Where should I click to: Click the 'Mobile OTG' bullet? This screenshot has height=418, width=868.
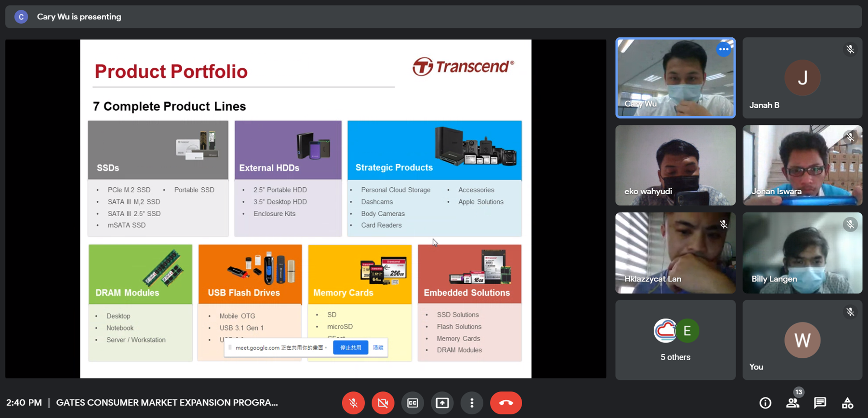click(x=237, y=316)
